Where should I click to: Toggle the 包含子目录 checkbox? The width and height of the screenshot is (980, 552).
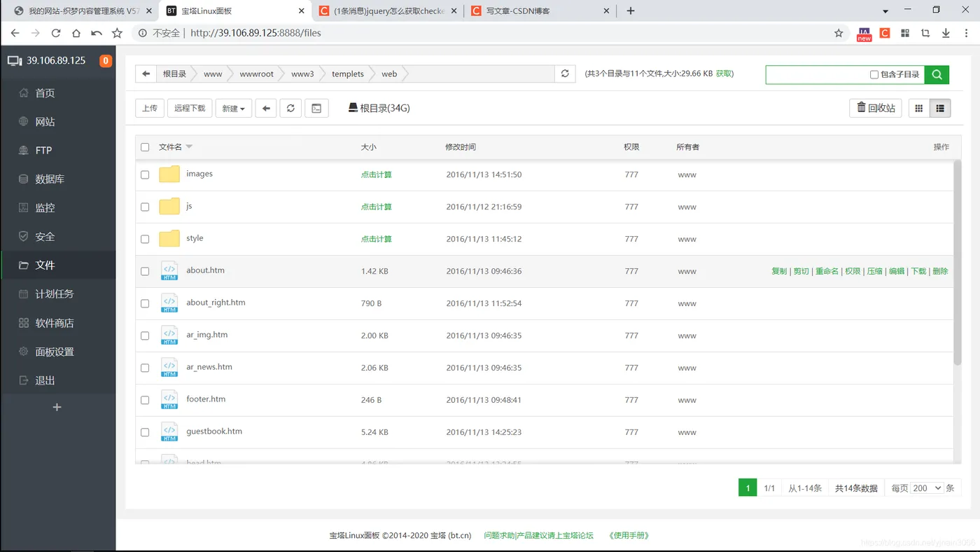874,74
